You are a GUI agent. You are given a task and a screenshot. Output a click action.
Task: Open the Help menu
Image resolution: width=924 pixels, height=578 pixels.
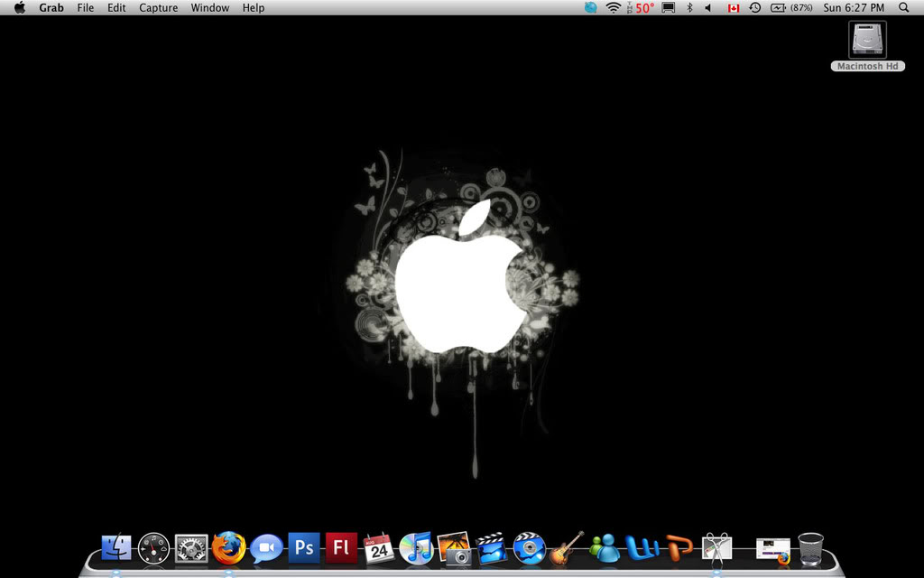point(254,7)
